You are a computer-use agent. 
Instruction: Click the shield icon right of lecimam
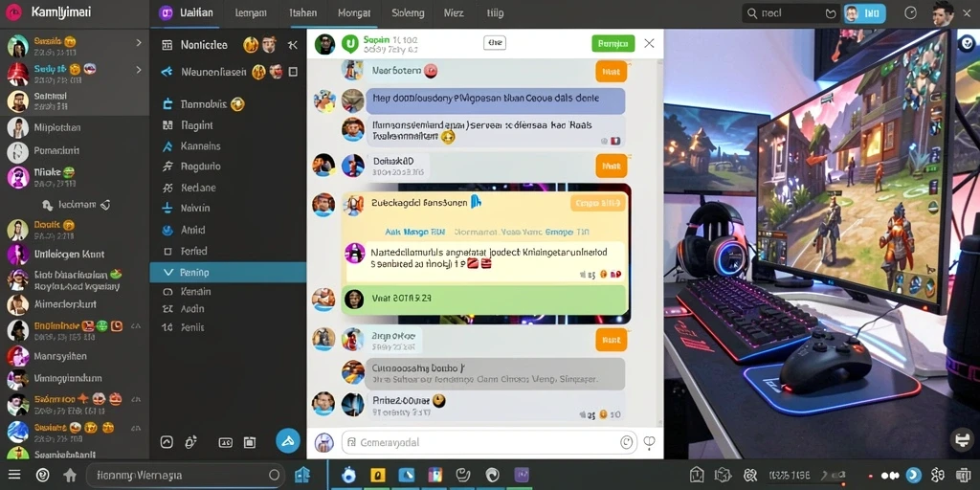pos(105,205)
